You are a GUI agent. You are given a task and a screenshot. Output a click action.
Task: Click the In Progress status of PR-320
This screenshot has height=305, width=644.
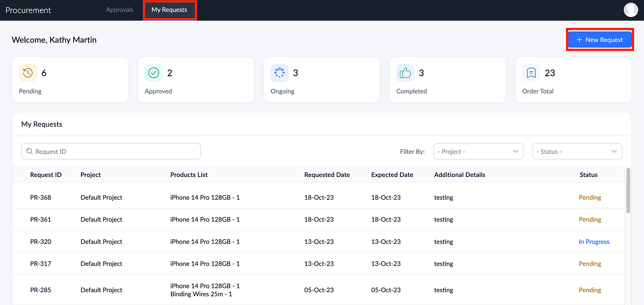[x=594, y=242]
